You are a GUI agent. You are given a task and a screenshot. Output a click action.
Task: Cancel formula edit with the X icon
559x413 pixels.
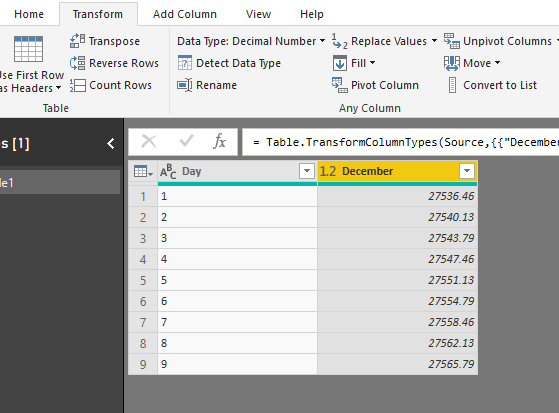point(149,142)
